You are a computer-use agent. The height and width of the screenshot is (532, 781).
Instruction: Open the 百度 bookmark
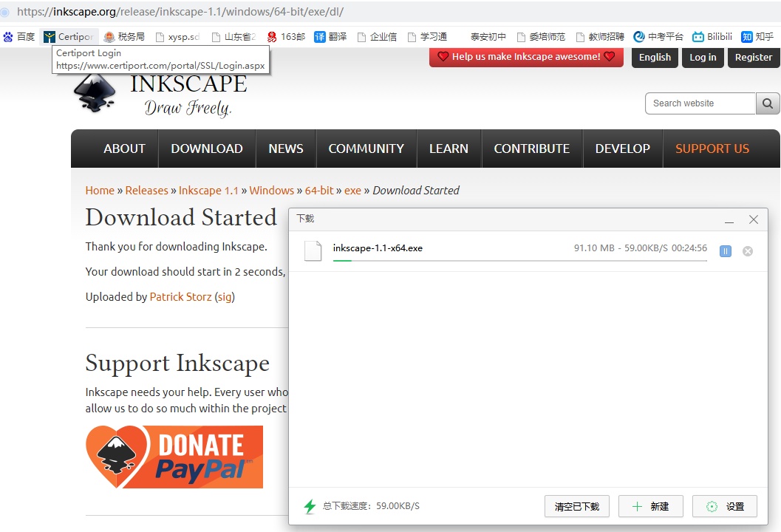coord(19,36)
